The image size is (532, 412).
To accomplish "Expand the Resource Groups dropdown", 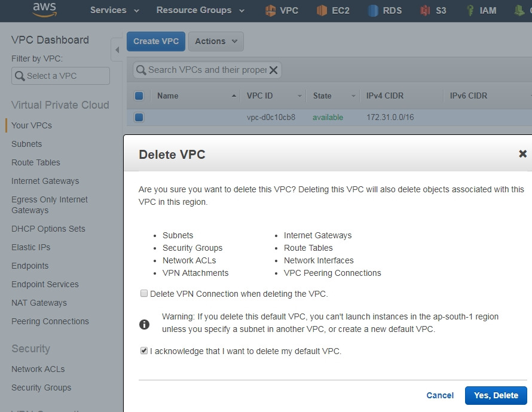I will click(x=200, y=10).
